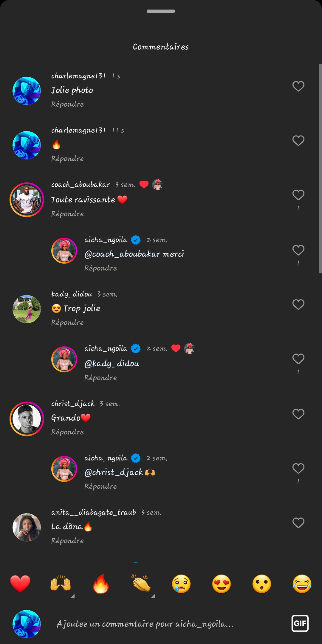Viewport: 322px width, 644px height.
Task: Reply to aicha_ngoila's "merci" comment
Action: click(100, 268)
